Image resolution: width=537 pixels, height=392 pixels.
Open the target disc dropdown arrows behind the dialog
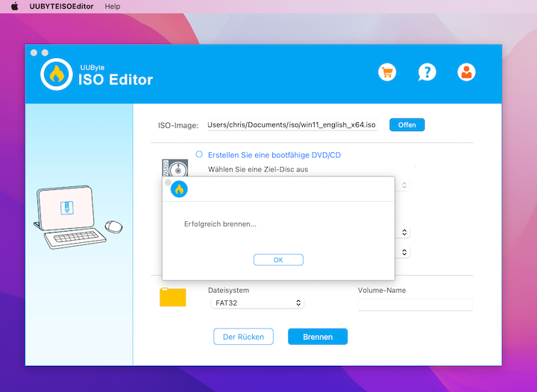pos(404,185)
